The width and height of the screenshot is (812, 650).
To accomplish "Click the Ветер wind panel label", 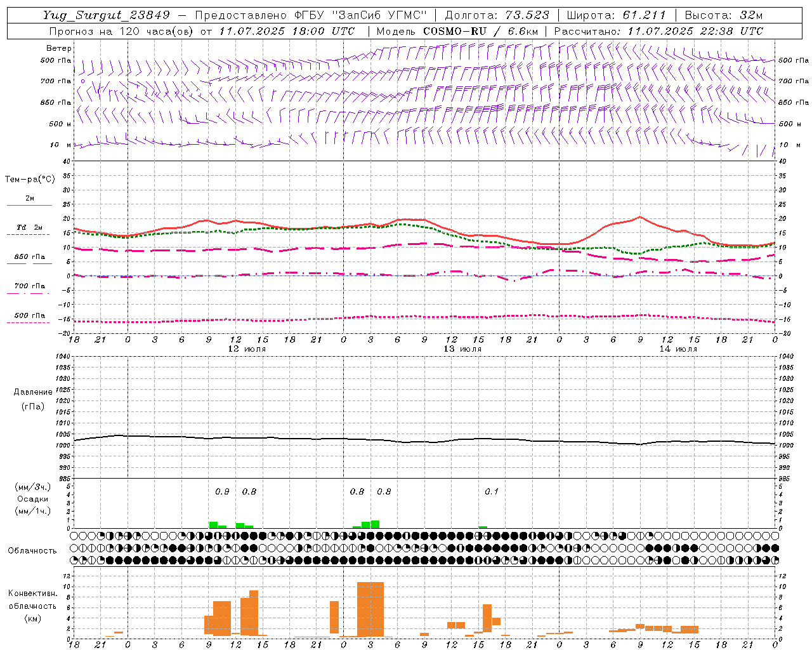I will [59, 48].
